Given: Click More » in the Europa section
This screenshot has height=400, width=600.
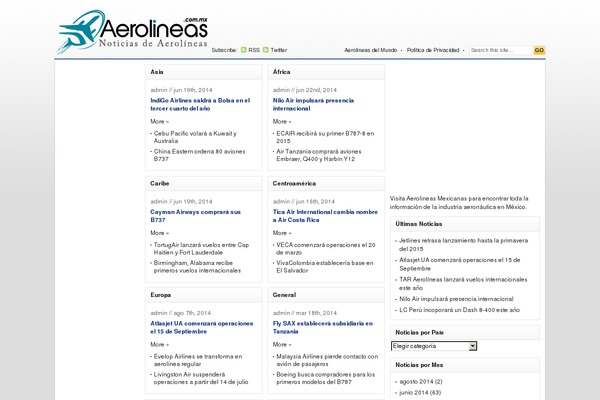Looking at the screenshot, I should coord(159,344).
